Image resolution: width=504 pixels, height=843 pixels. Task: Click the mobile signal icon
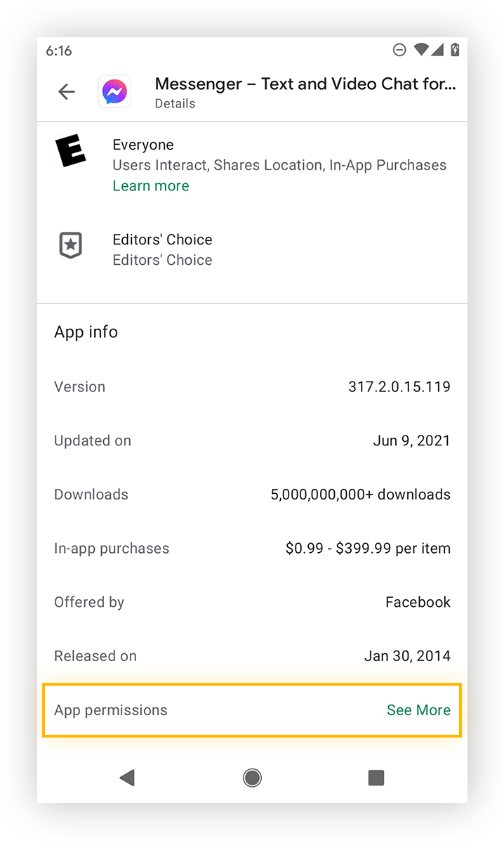click(x=439, y=50)
